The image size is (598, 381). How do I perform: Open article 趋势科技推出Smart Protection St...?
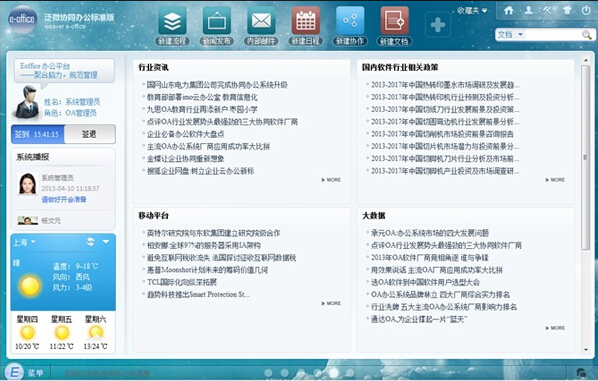pyautogui.click(x=198, y=294)
